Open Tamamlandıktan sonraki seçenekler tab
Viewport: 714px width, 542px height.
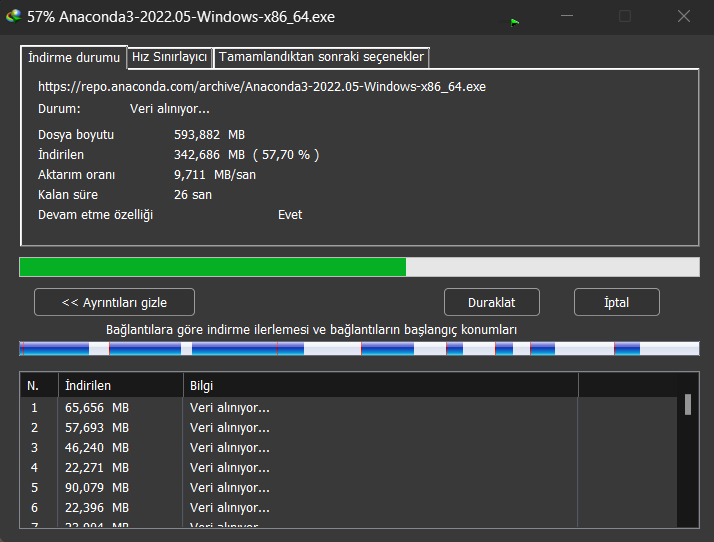pos(321,57)
